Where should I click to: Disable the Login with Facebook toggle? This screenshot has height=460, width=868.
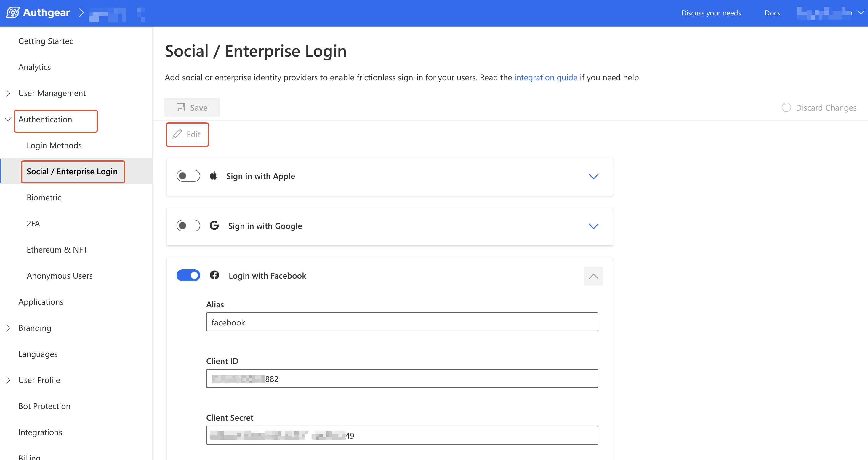tap(188, 275)
